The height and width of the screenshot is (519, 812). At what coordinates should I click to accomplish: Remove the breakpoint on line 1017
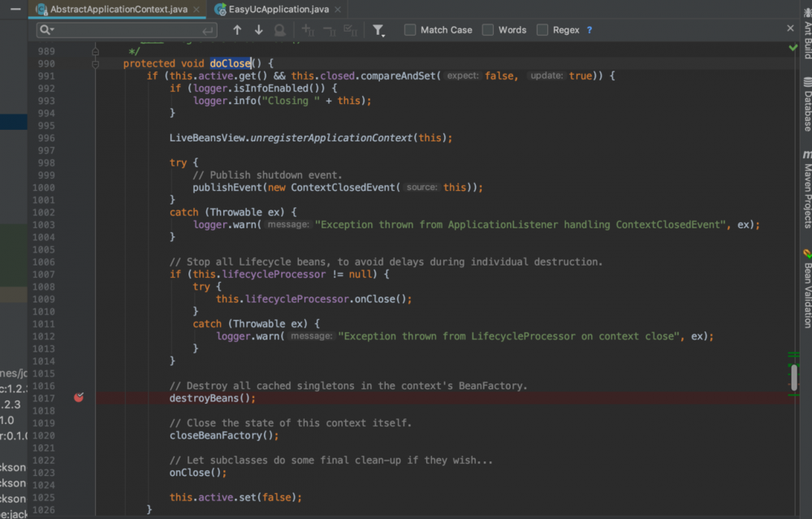tap(79, 397)
